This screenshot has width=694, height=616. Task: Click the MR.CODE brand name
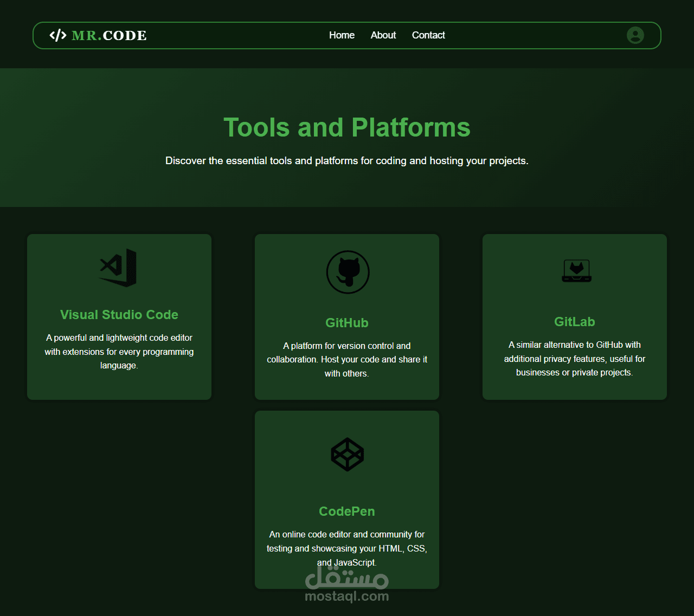tap(109, 36)
